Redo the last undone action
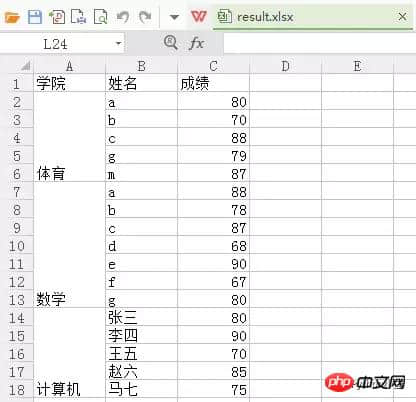The image size is (416, 402). coord(145,17)
